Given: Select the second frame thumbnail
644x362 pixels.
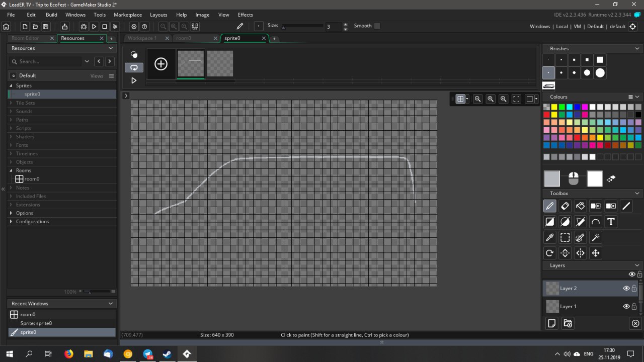Looking at the screenshot, I should point(220,64).
